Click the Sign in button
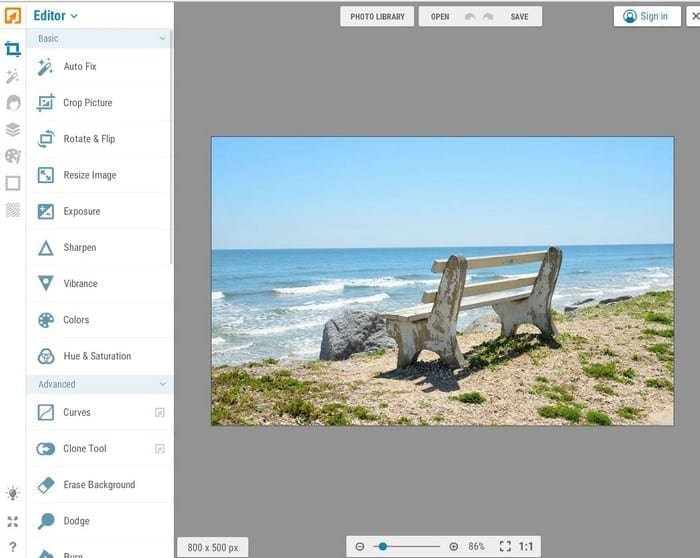 (x=647, y=17)
